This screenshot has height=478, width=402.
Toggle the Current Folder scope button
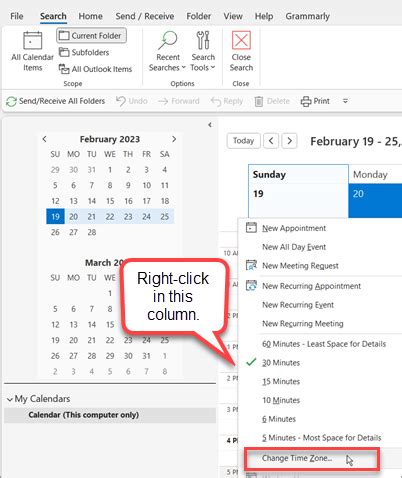(91, 36)
